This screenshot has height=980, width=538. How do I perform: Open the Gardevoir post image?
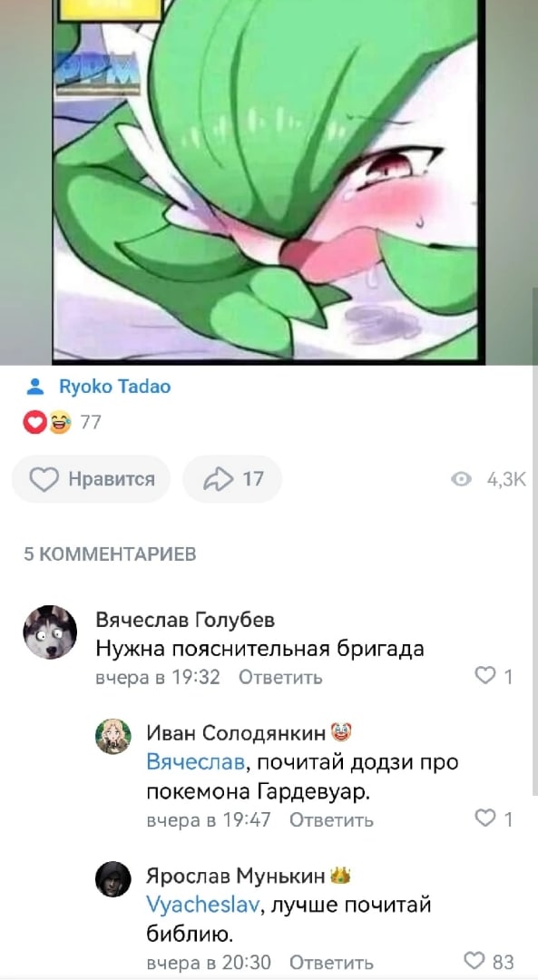pos(269,181)
